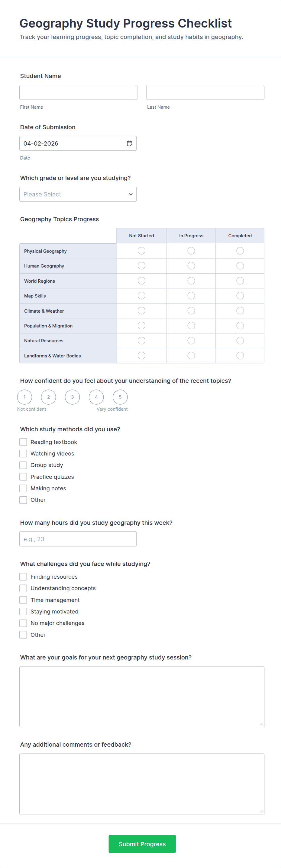The height and width of the screenshot is (868, 281).
Task: Focus the additional comments textarea
Action: pyautogui.click(x=142, y=784)
